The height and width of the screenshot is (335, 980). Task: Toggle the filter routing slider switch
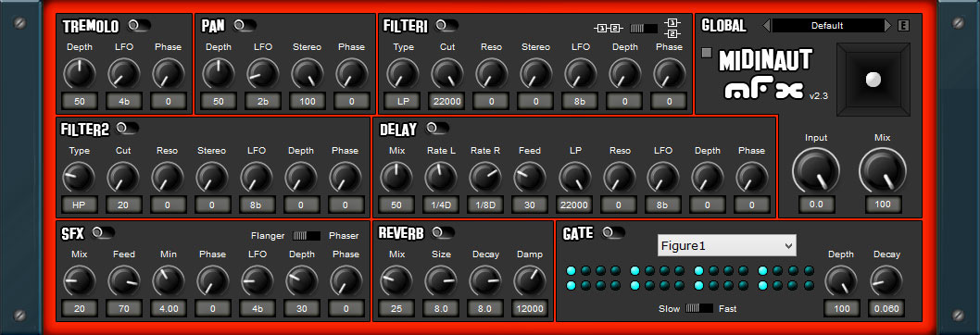pyautogui.click(x=643, y=28)
